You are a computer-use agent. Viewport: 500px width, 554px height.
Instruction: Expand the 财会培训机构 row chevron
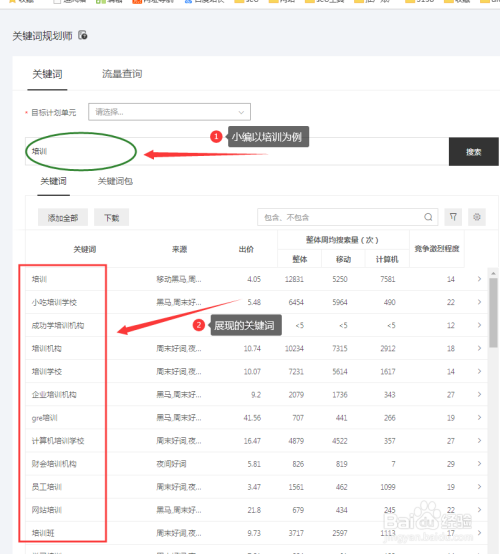click(479, 464)
